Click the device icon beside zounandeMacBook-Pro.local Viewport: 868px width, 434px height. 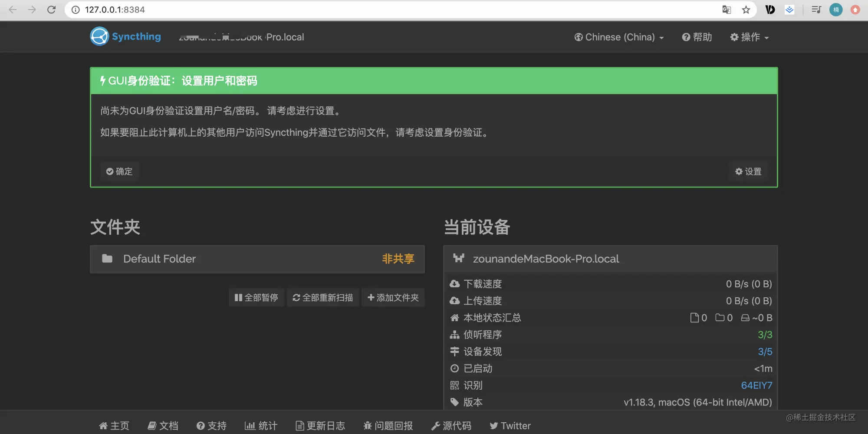459,259
